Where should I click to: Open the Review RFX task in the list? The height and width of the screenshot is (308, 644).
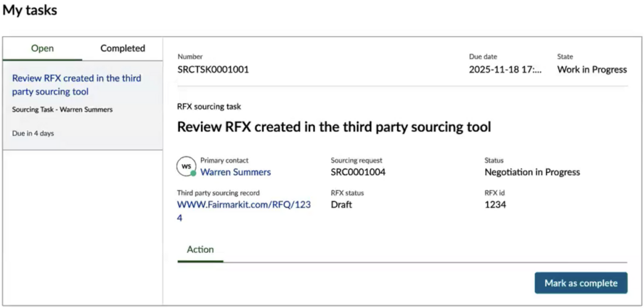coord(76,84)
